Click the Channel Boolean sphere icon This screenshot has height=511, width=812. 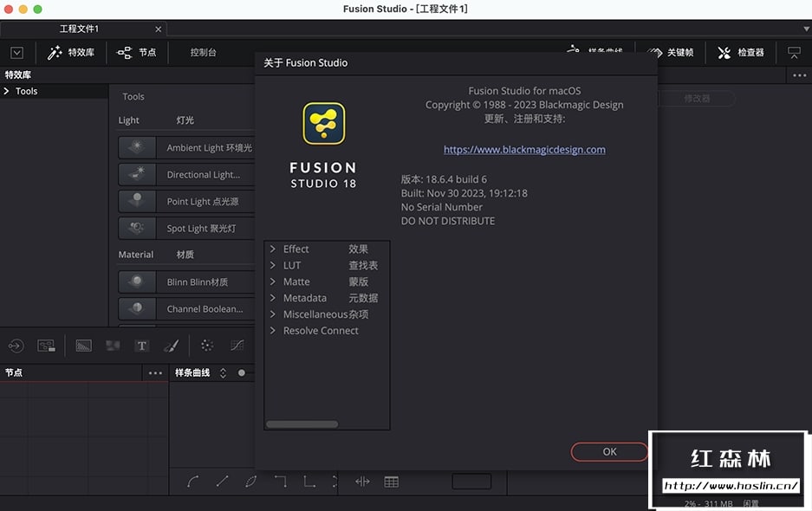pyautogui.click(x=137, y=308)
